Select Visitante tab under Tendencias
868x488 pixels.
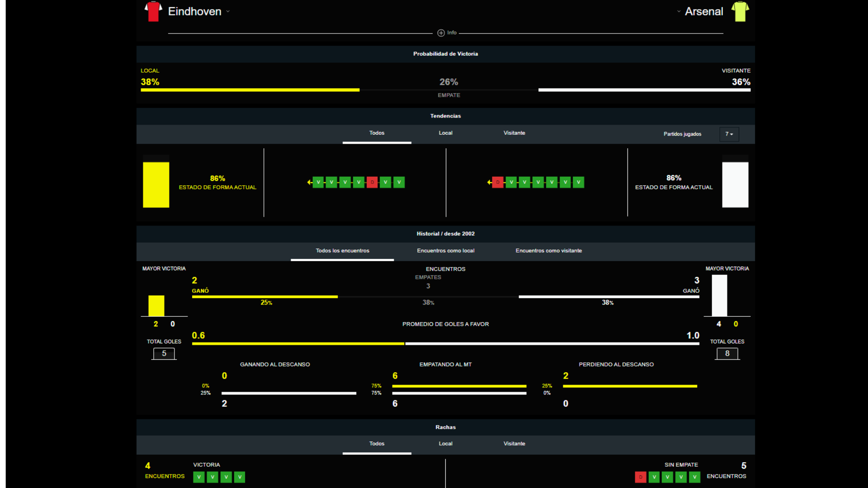coord(514,133)
